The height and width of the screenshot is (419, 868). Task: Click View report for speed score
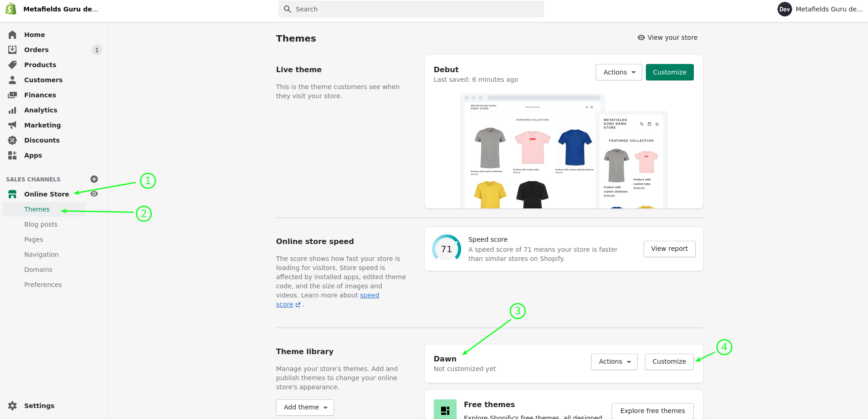(669, 249)
